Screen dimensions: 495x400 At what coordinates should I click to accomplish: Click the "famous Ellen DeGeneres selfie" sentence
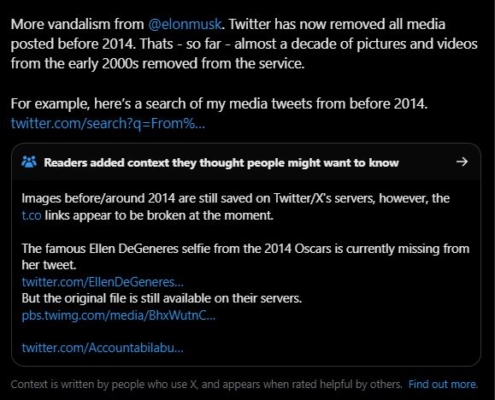(x=245, y=257)
